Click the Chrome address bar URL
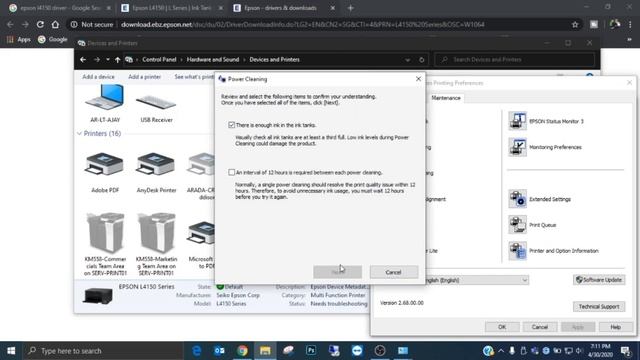The image size is (640, 360). tap(303, 24)
